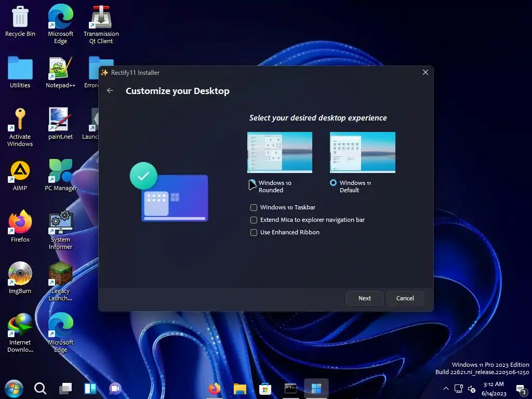
Task: Switch to the Rectify11 installer taskbar icon
Action: click(316, 389)
